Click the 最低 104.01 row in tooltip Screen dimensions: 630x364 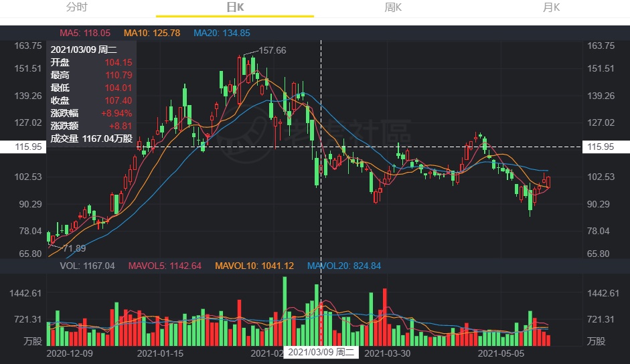tap(91, 88)
